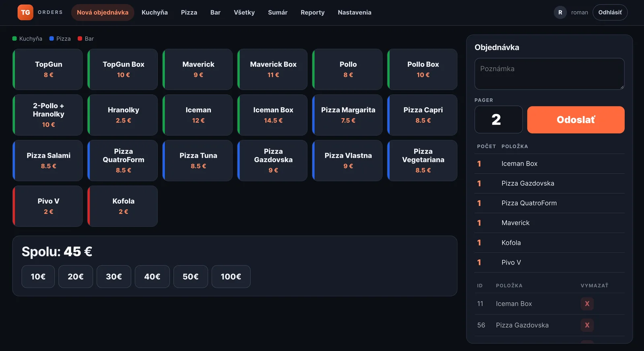Image resolution: width=644 pixels, height=351 pixels.
Task: Click the Maverick row in order list
Action: coord(549,223)
